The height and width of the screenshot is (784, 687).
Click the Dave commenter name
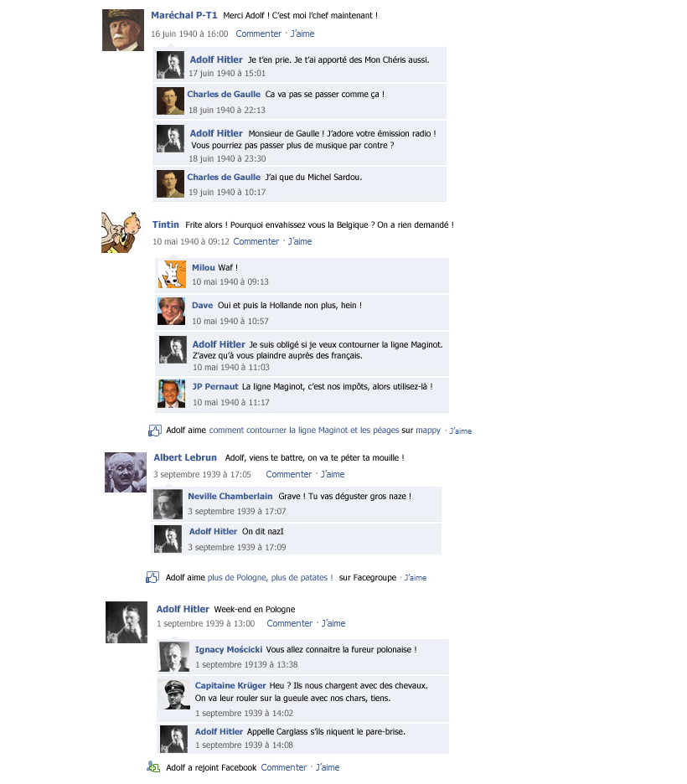pyautogui.click(x=203, y=305)
